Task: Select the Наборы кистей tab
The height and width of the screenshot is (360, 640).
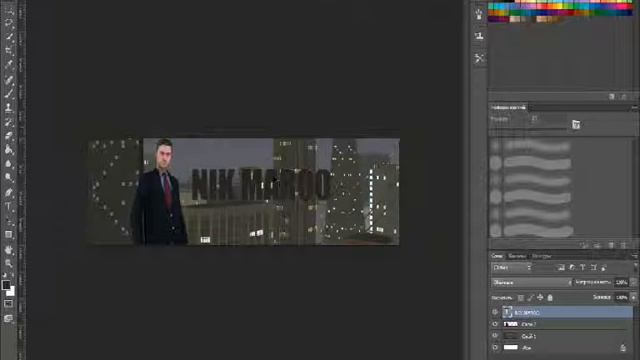Action: tap(508, 107)
